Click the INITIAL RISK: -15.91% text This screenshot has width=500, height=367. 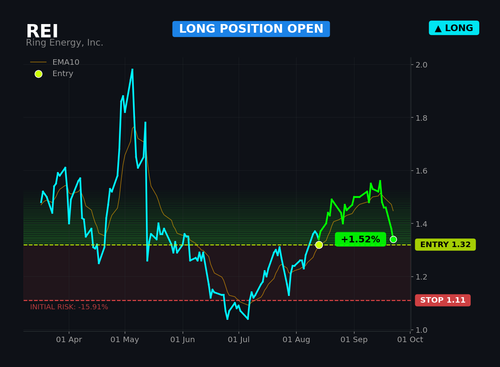pyautogui.click(x=69, y=307)
